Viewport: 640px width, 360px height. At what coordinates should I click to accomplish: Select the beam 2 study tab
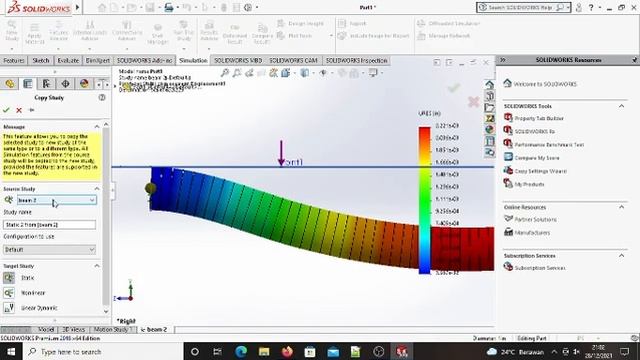[x=154, y=329]
